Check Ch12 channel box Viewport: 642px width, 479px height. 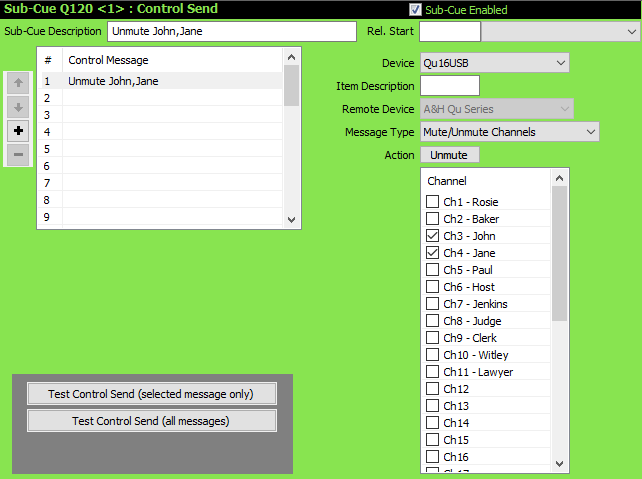(432, 389)
